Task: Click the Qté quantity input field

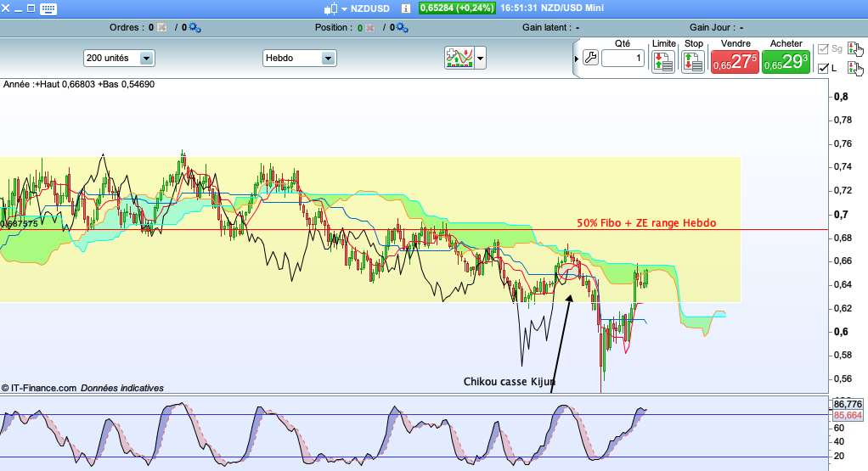Action: point(623,59)
